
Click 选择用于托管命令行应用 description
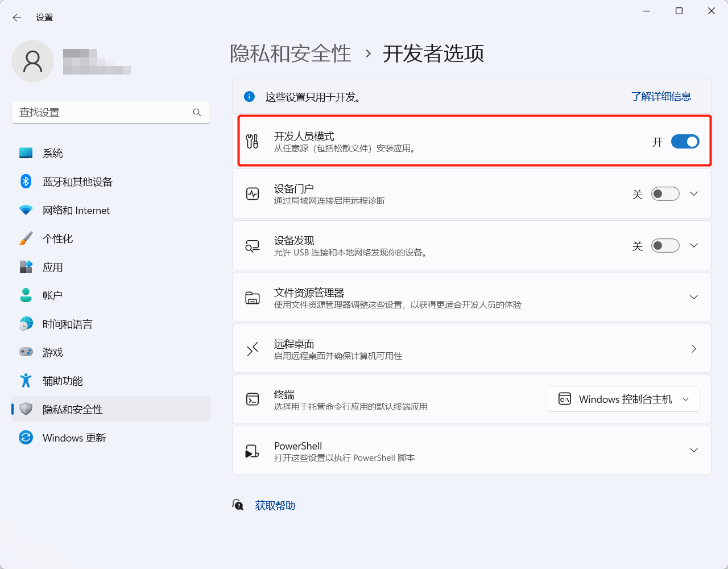pyautogui.click(x=351, y=407)
